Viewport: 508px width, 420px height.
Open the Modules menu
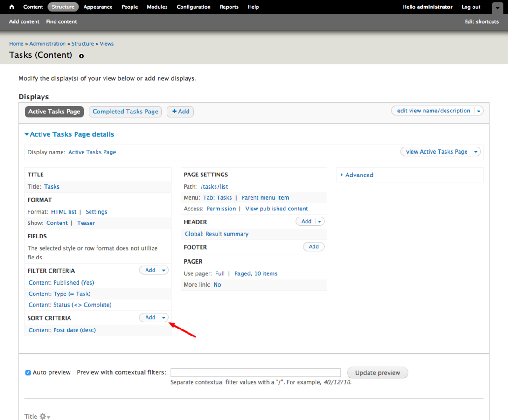(157, 7)
